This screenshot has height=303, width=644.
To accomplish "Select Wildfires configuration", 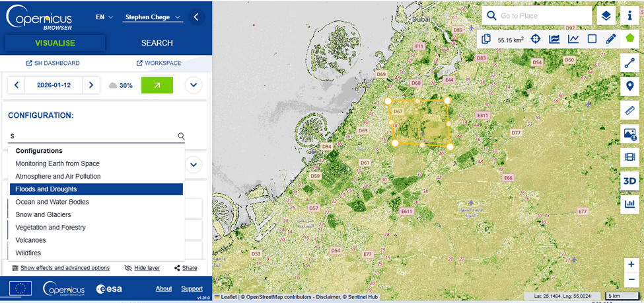I will (96, 253).
